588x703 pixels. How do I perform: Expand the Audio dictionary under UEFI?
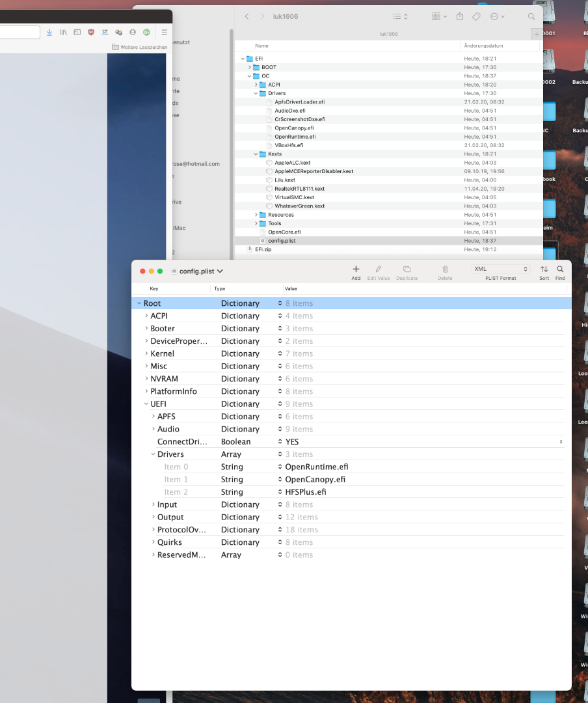click(x=154, y=428)
